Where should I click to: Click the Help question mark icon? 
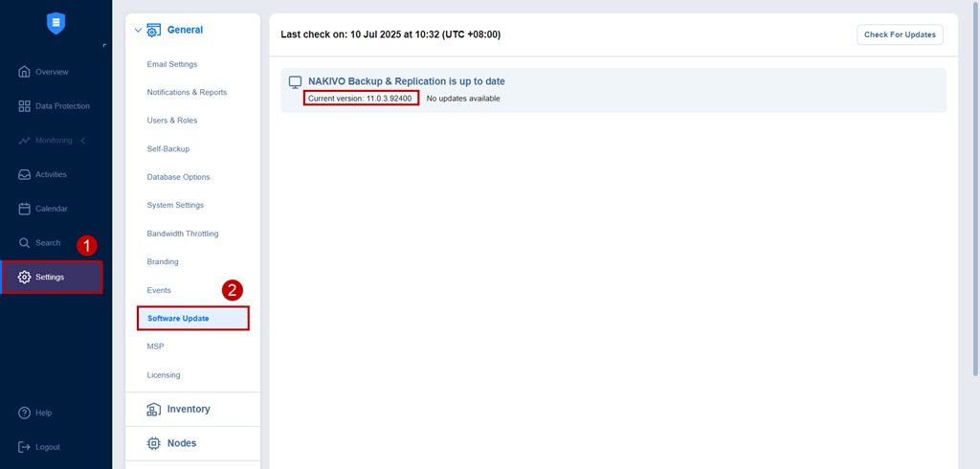[24, 413]
